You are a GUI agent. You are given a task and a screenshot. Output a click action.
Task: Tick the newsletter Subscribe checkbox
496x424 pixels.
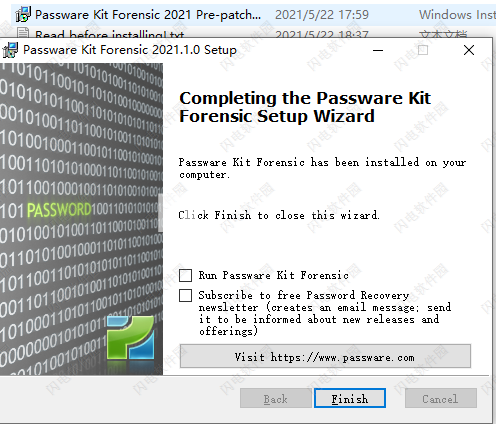[x=185, y=295]
